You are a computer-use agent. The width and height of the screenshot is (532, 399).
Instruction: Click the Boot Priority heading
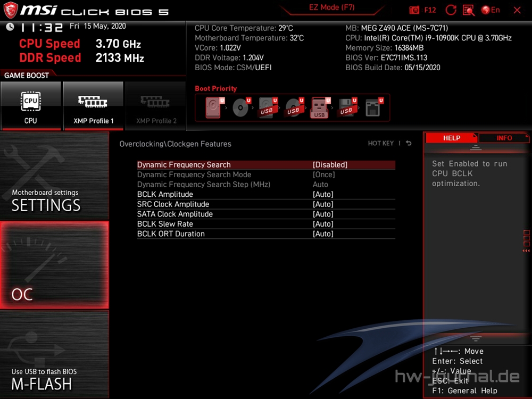(216, 88)
